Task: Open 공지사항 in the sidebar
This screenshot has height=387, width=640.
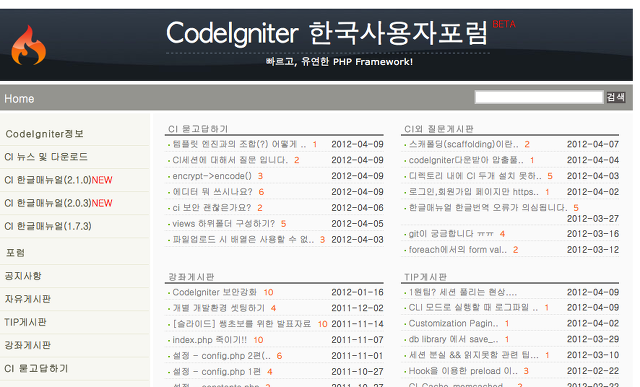Action: coord(23,276)
